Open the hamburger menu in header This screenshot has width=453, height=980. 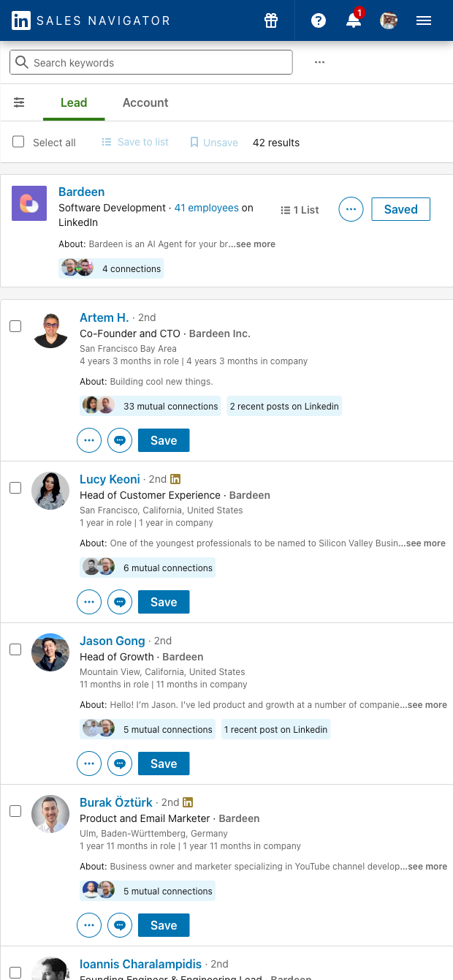coord(424,20)
